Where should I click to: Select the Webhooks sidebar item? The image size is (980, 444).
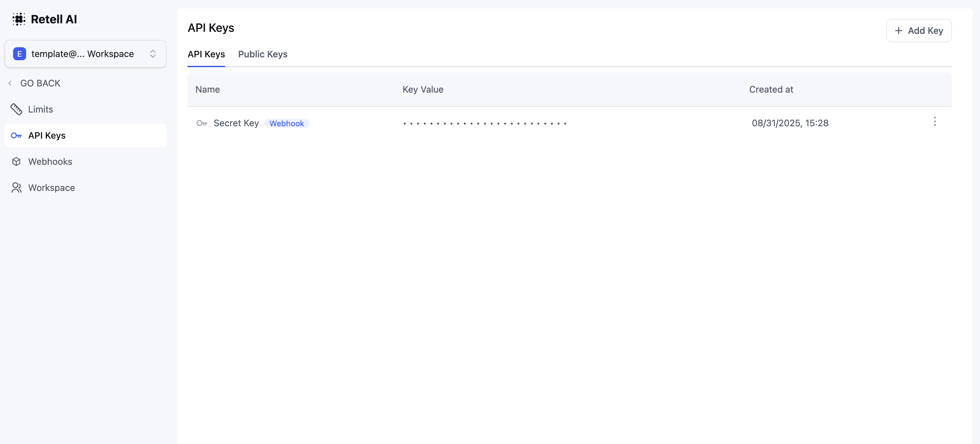[x=50, y=161]
